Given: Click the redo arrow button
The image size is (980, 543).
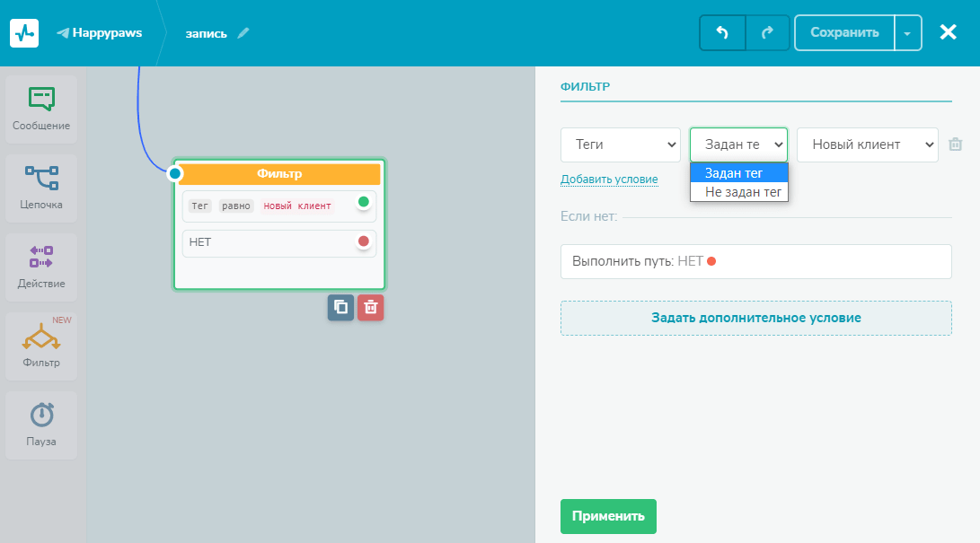Looking at the screenshot, I should (x=767, y=32).
